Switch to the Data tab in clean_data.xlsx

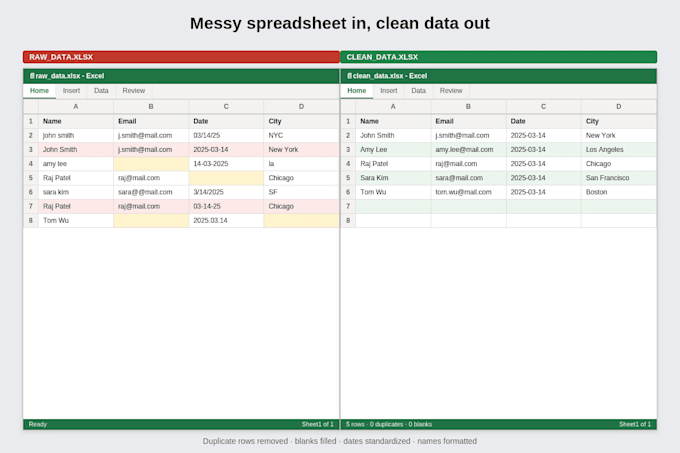click(x=418, y=91)
